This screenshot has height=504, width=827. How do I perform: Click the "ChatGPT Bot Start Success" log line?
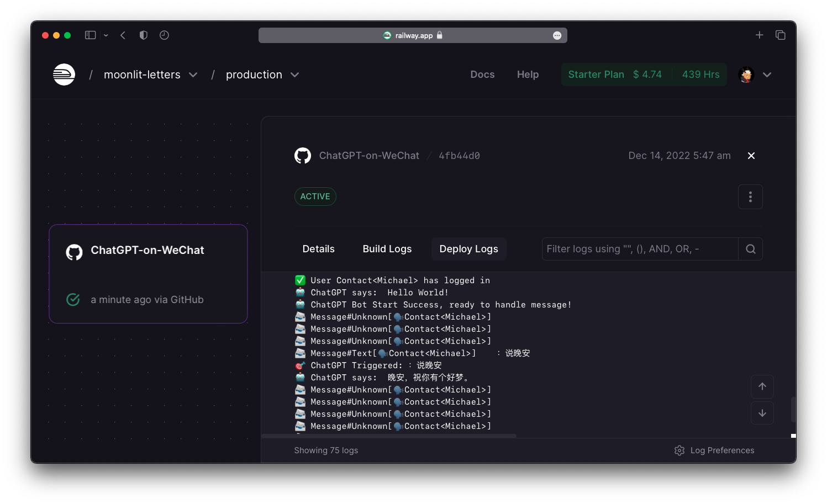(433, 305)
